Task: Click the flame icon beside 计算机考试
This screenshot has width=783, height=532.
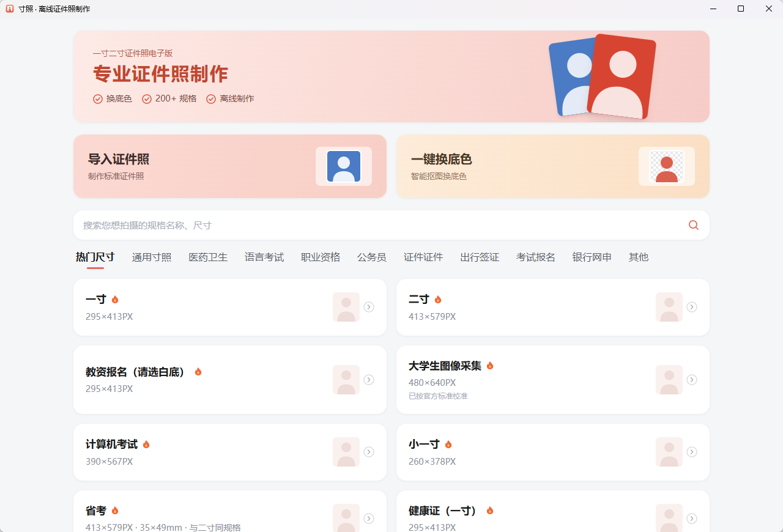Action: point(146,445)
